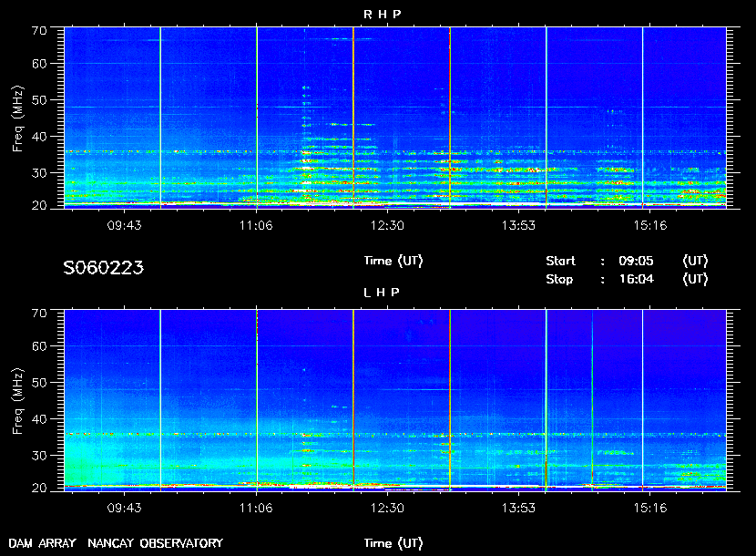
Task: Click the 20 frequency tick of RHP plot
Action: [x=39, y=206]
